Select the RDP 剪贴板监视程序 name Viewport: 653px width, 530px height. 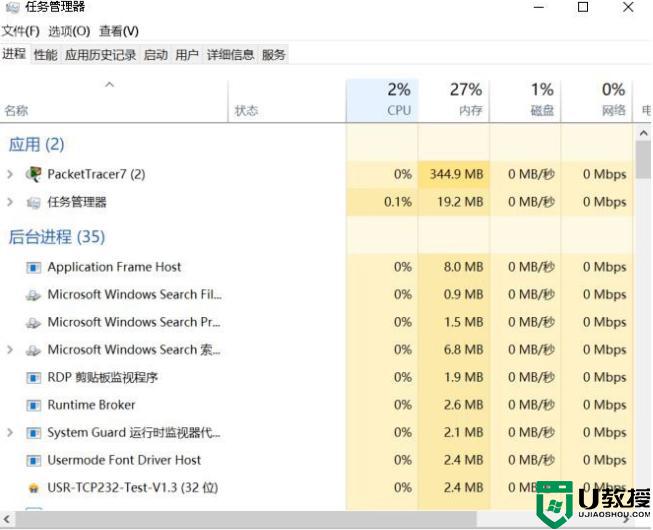point(102,377)
